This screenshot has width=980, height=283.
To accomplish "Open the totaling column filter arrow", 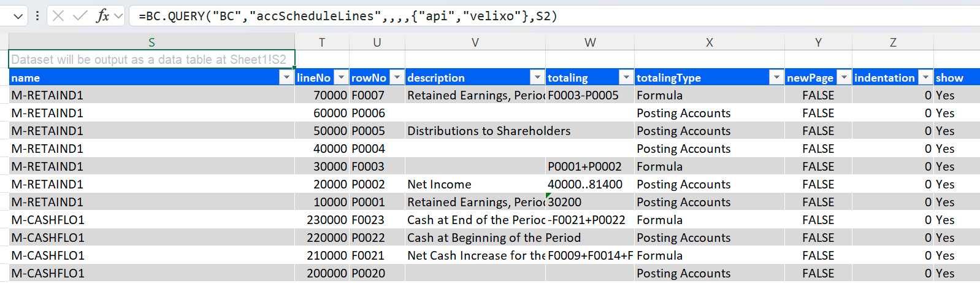I will pyautogui.click(x=626, y=77).
